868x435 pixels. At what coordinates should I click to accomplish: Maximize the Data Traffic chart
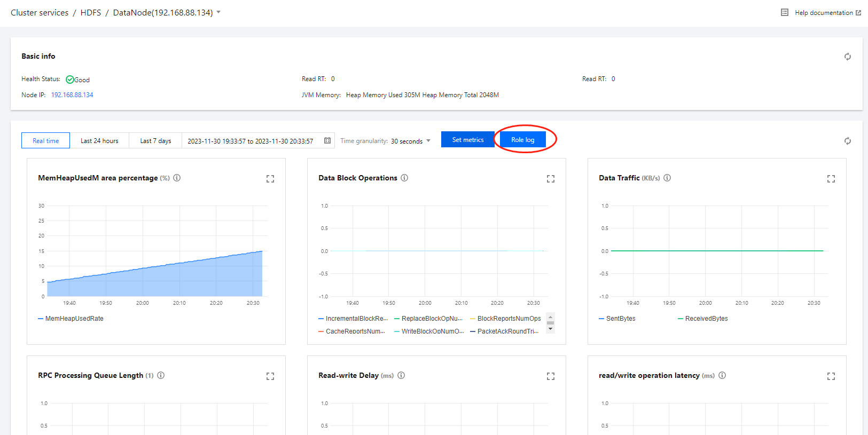coord(831,179)
